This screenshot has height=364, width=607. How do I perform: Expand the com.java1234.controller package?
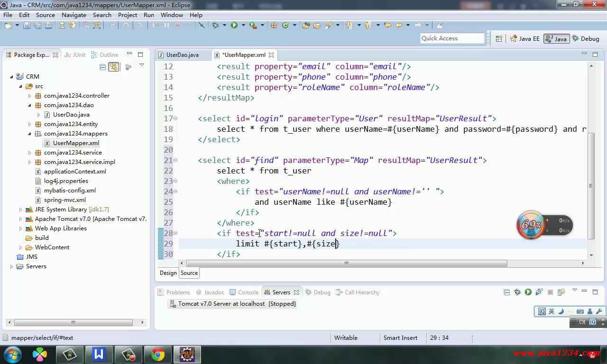click(30, 96)
